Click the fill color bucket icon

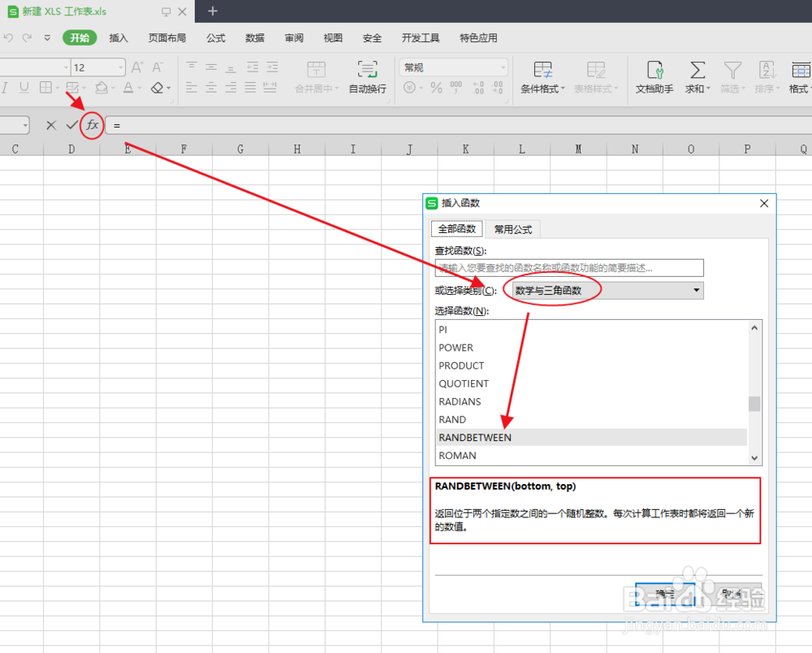[x=101, y=88]
